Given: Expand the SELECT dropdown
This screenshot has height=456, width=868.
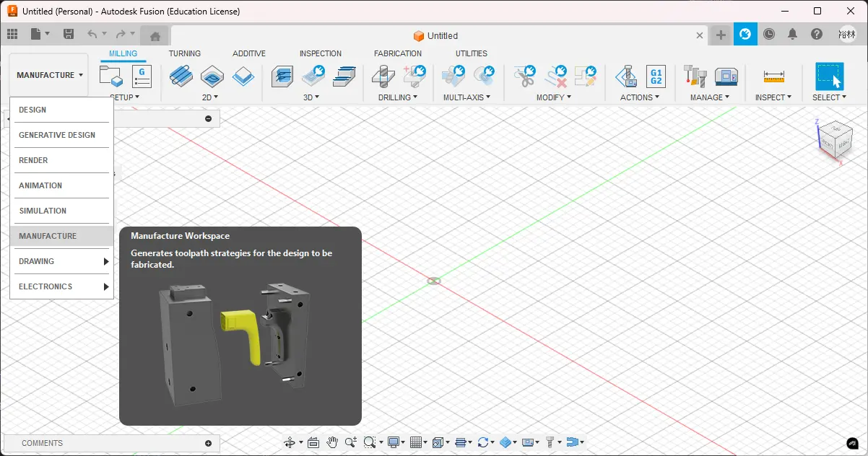Looking at the screenshot, I should 830,97.
